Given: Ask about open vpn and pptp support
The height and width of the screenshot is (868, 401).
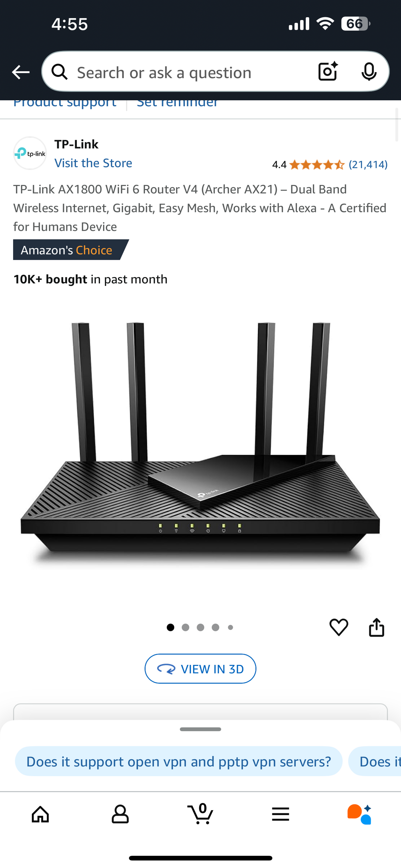Looking at the screenshot, I should pos(179,761).
